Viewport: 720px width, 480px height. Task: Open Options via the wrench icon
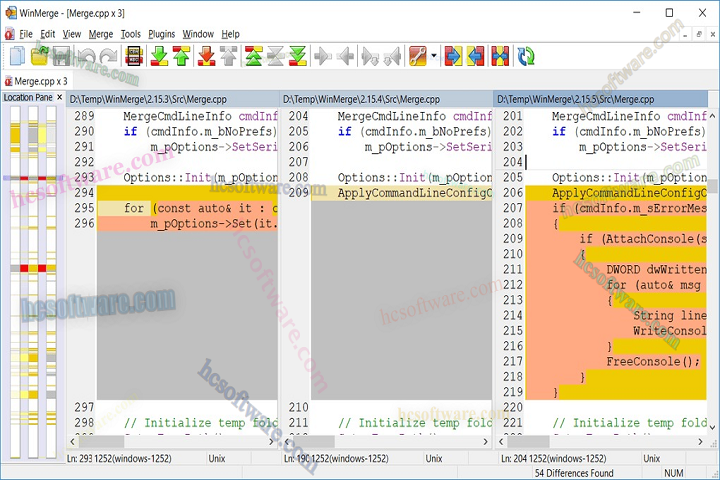click(418, 56)
